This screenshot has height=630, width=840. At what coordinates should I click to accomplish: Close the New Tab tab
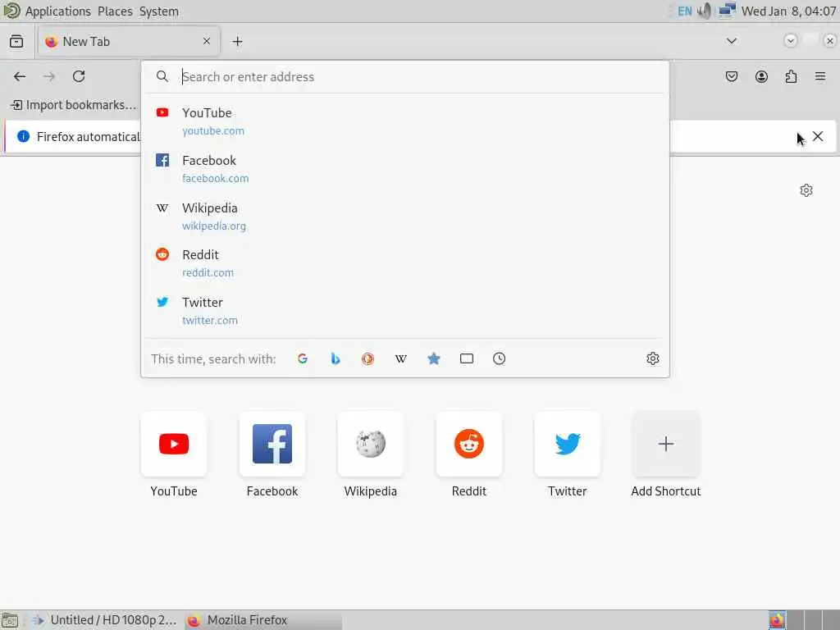click(207, 41)
